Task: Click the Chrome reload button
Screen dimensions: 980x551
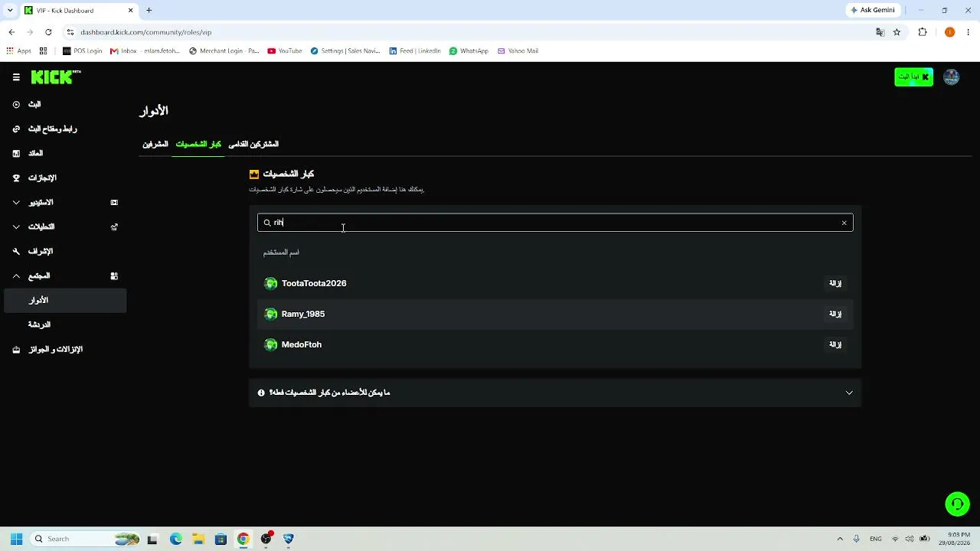Action: point(48,32)
